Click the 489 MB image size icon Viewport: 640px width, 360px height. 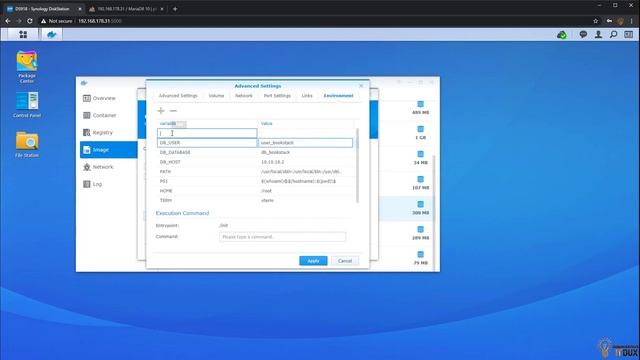pyautogui.click(x=420, y=104)
